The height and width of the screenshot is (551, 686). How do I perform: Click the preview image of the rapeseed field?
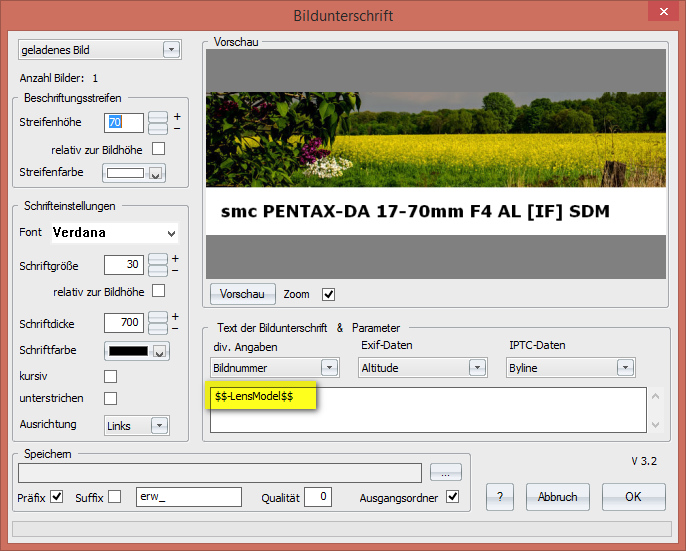point(436,140)
